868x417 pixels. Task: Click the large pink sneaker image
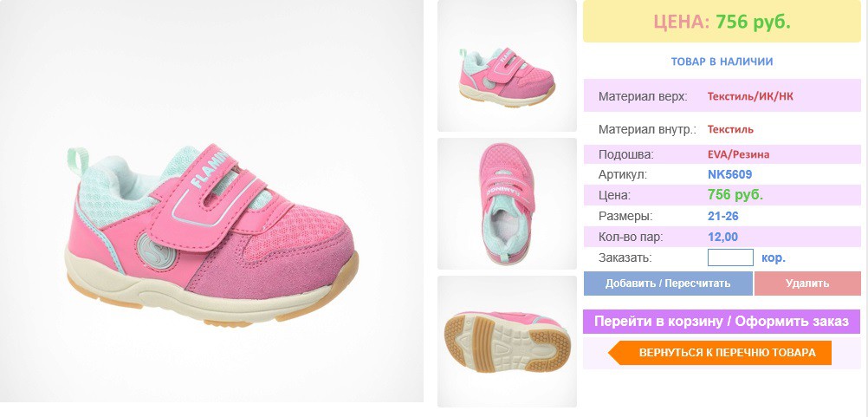212,201
